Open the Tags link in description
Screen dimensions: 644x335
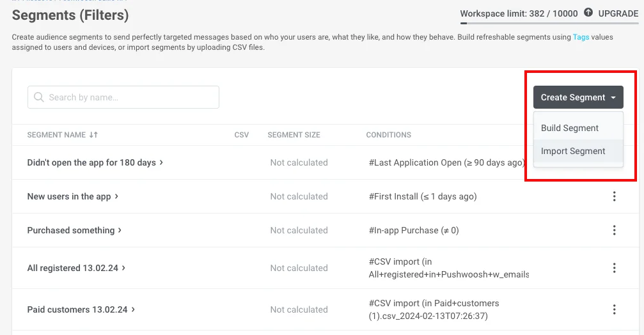click(581, 37)
